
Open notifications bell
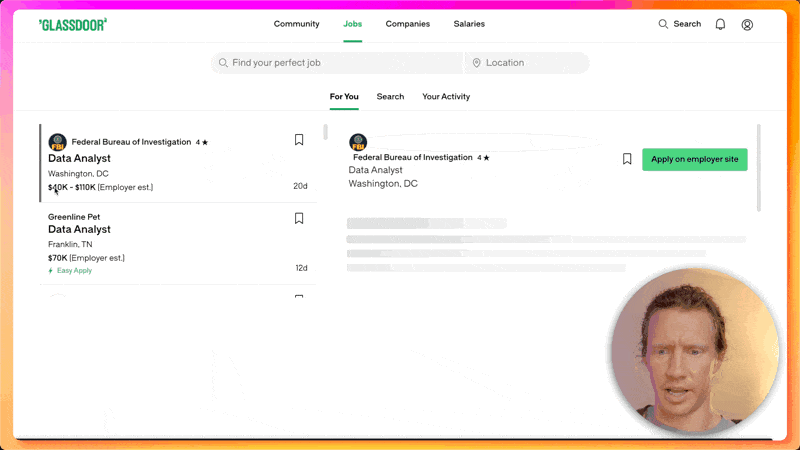click(720, 24)
